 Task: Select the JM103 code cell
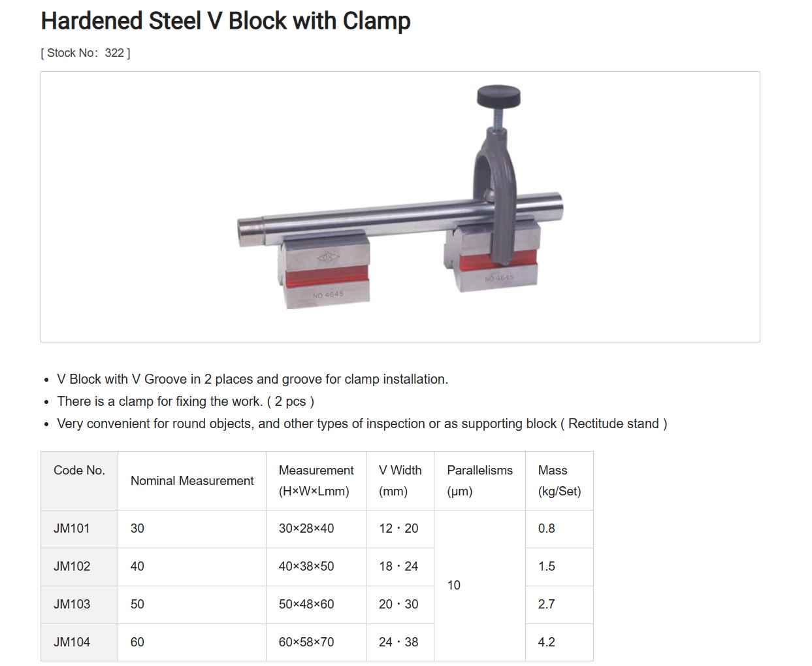79,605
